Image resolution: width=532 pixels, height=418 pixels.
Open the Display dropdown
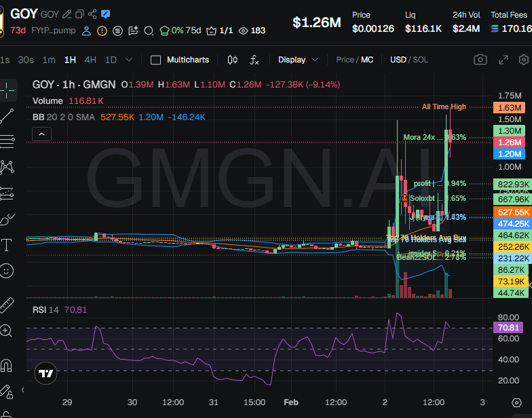coord(298,60)
